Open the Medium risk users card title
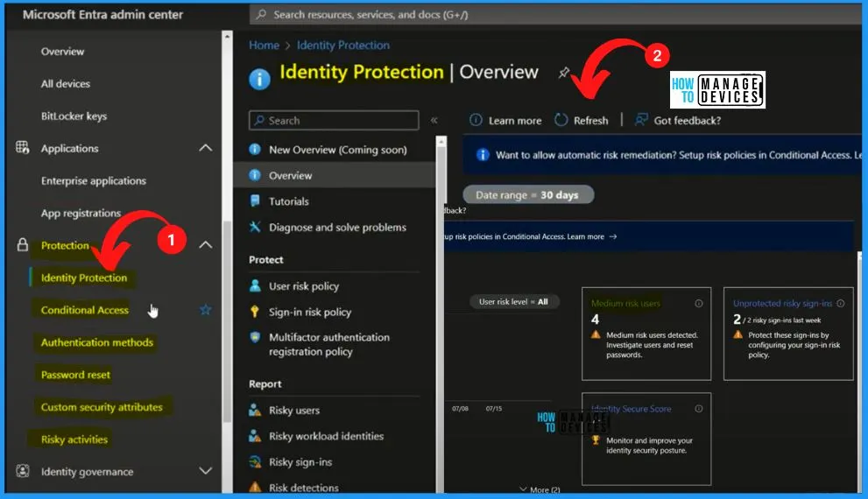This screenshot has width=868, height=499. click(625, 303)
